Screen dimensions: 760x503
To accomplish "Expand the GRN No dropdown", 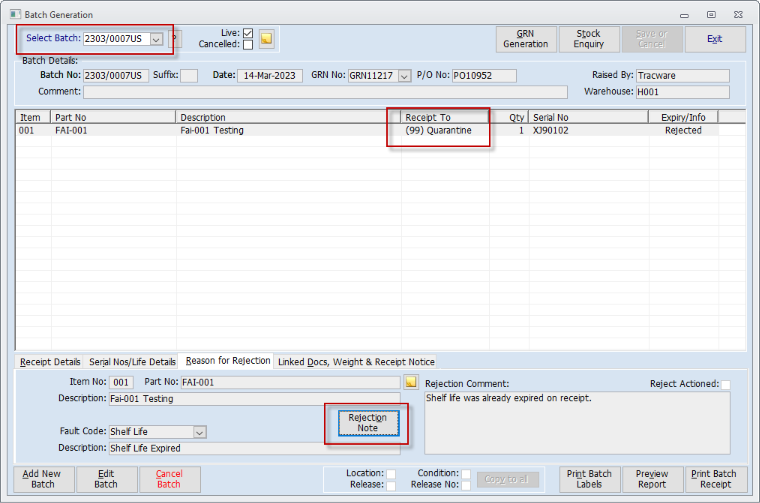I will click(x=404, y=76).
